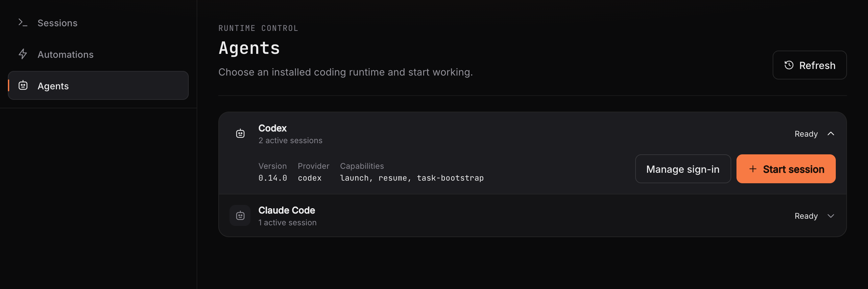868x289 pixels.
Task: Click 'Choose an installed coding runtime' description
Action: click(x=345, y=72)
